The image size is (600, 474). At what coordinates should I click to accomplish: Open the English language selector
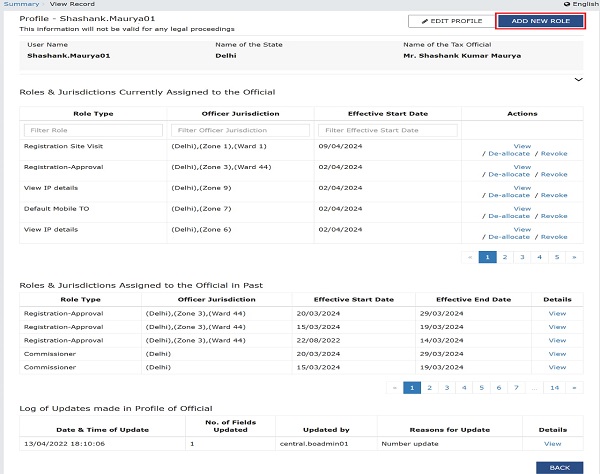pos(581,4)
